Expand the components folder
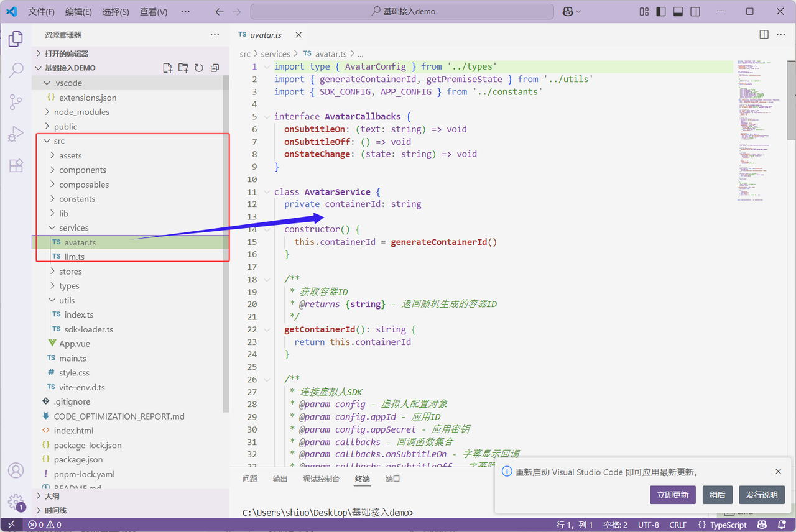 (82, 170)
